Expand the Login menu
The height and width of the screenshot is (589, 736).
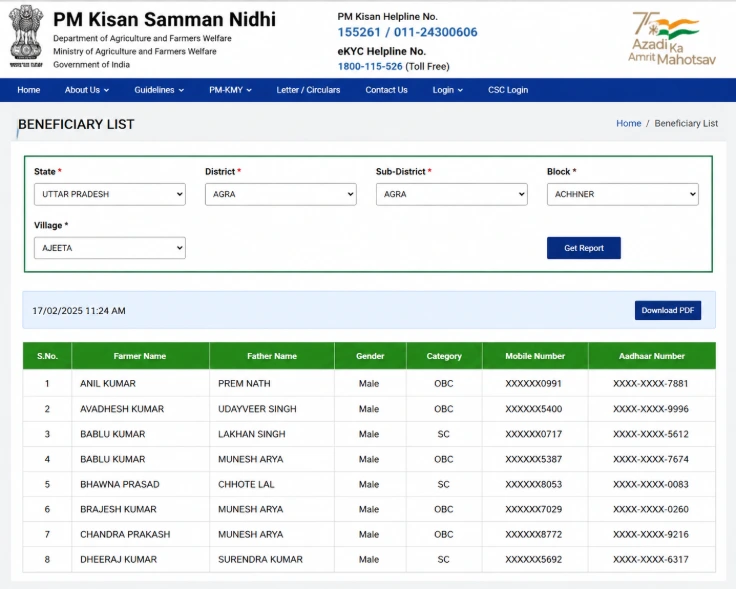click(448, 90)
